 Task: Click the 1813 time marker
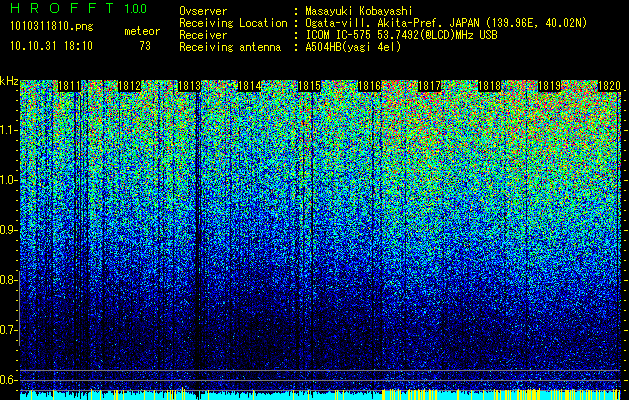pos(189,86)
